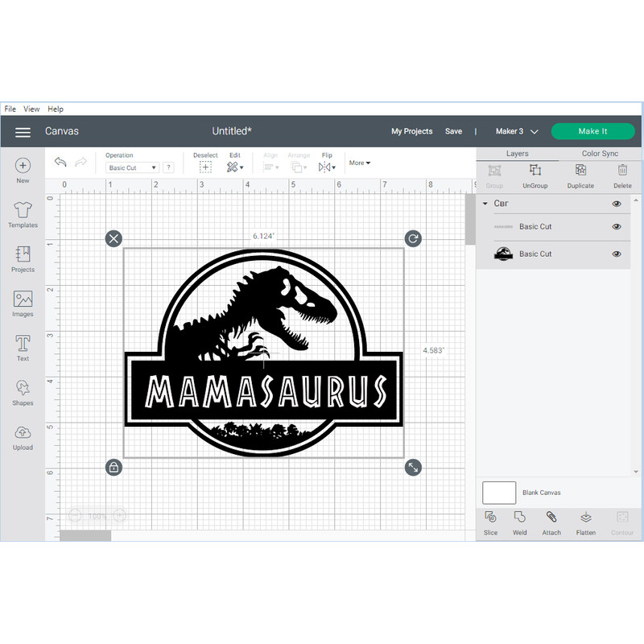Select the Slice tool

490,523
